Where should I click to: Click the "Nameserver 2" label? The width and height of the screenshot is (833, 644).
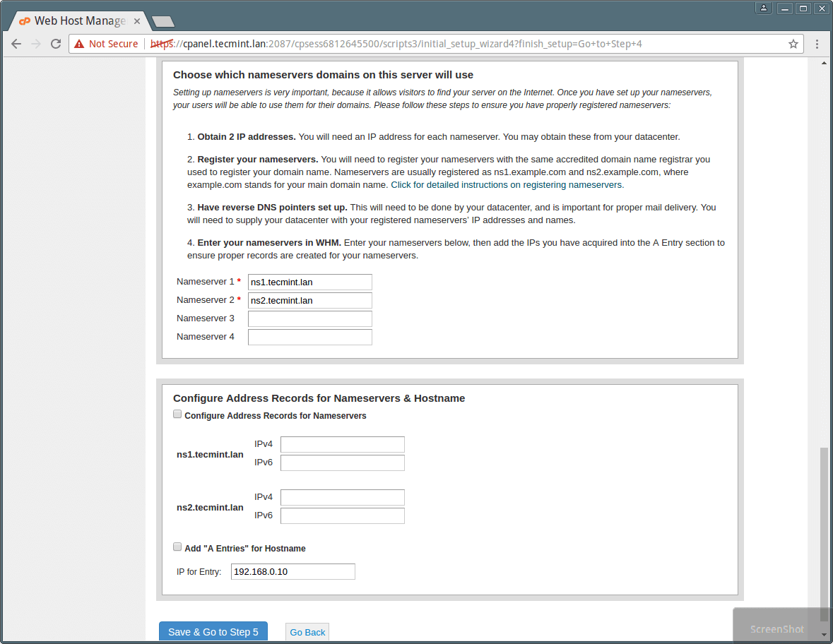[205, 300]
